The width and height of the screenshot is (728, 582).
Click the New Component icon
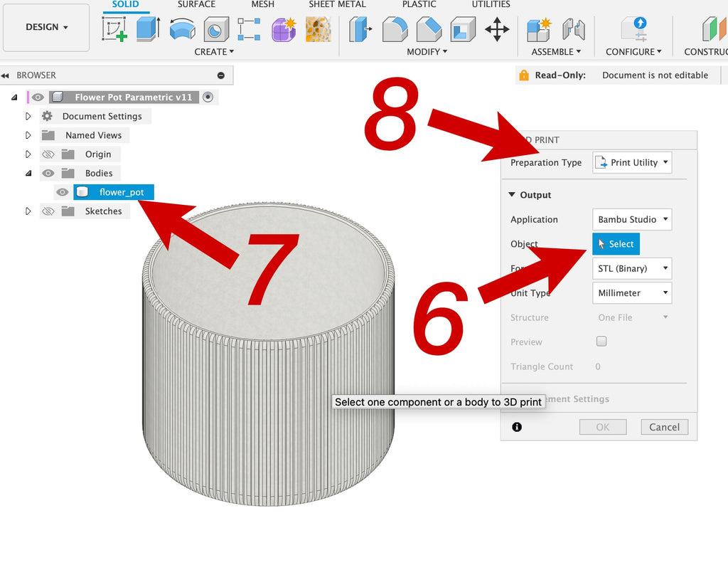click(539, 29)
